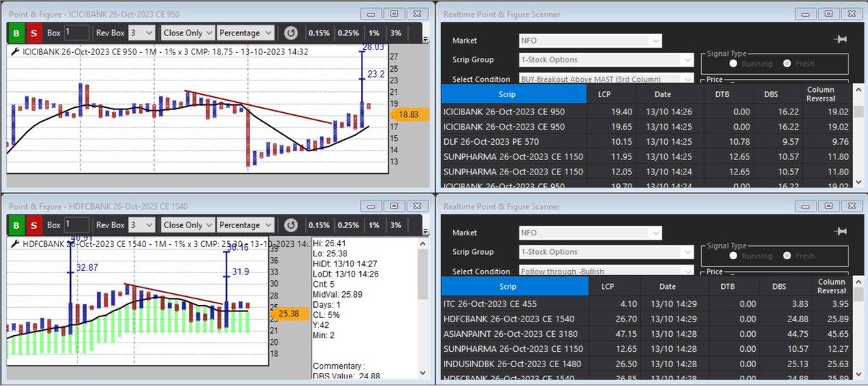This screenshot has width=868, height=386.
Task: Click wrench settings icon on HDFCBANK chart
Action: (15, 244)
